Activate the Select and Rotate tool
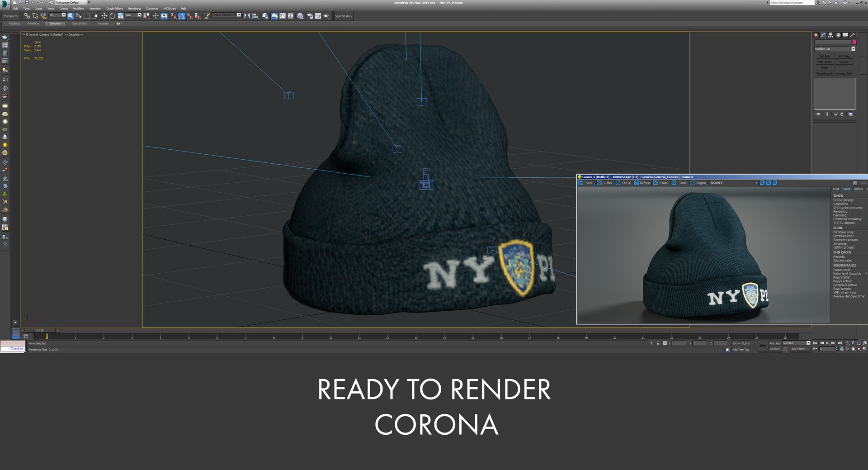The height and width of the screenshot is (470, 868). click(112, 16)
